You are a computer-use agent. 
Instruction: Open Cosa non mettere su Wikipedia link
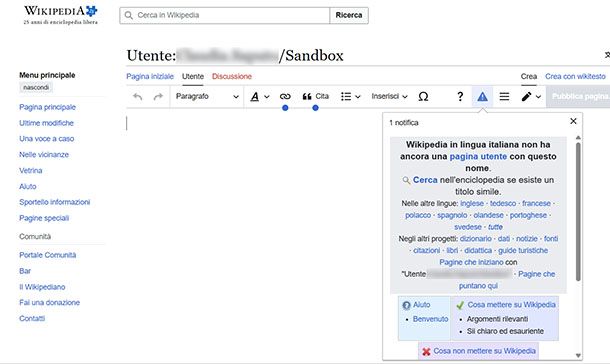coord(484,351)
